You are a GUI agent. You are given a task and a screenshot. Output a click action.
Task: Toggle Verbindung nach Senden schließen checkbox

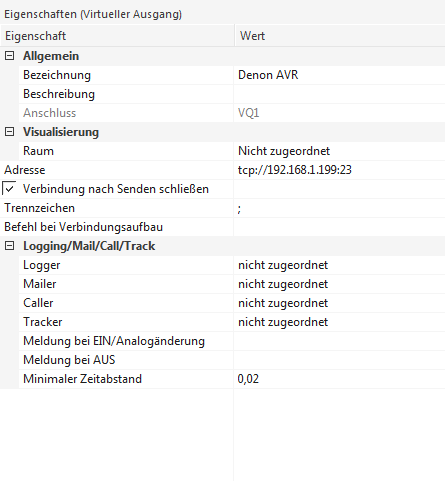[x=9, y=189]
